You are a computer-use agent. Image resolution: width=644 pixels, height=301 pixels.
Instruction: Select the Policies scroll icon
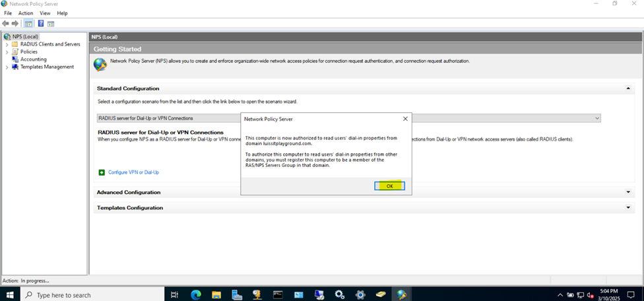tap(15, 51)
